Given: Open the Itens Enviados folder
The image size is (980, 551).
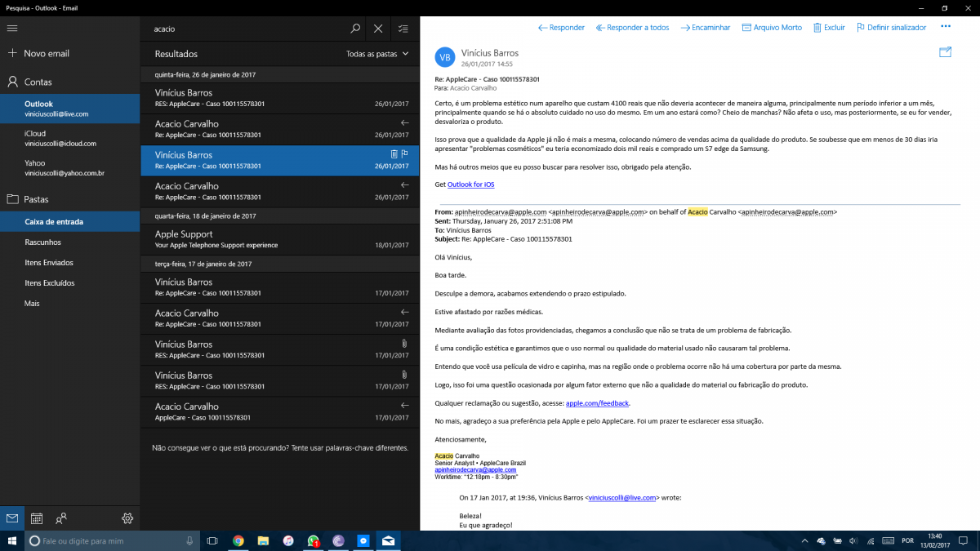Looking at the screenshot, I should pos(70,262).
